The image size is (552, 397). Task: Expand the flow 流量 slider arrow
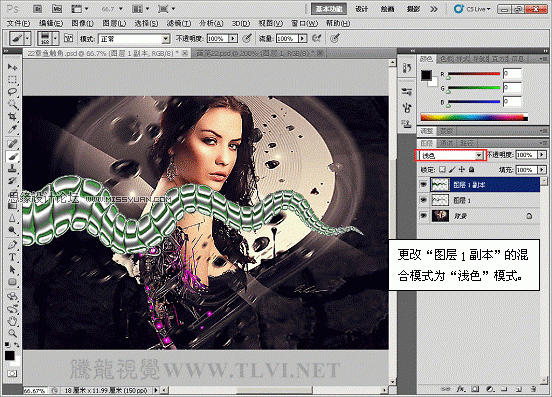[302, 38]
